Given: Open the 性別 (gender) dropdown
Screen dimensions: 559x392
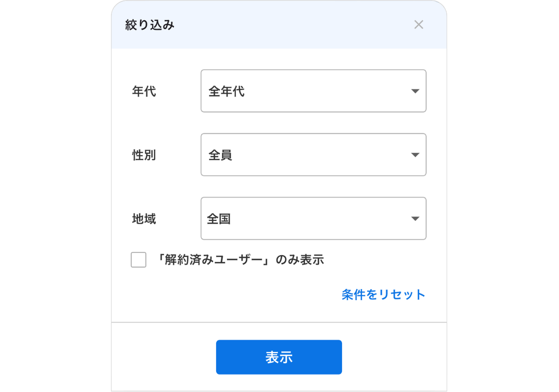Looking at the screenshot, I should [313, 155].
